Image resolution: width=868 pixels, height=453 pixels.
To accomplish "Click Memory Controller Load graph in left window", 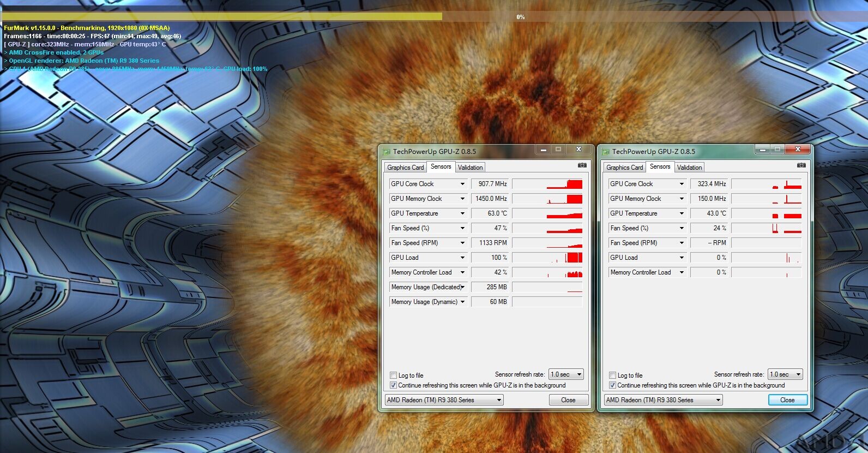I will [547, 272].
